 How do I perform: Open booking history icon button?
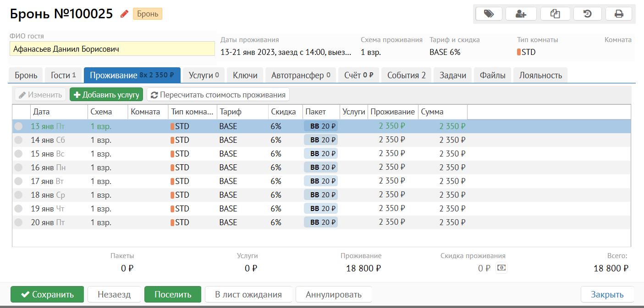click(587, 14)
